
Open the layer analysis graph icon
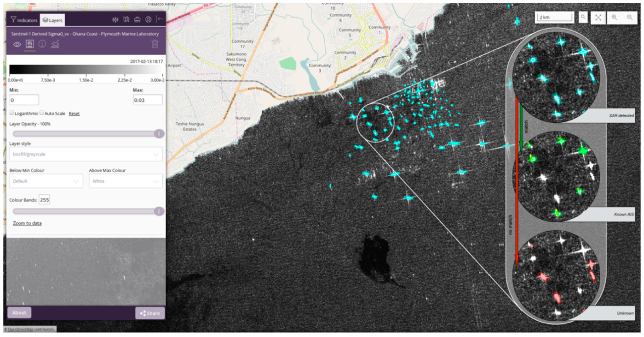click(55, 44)
